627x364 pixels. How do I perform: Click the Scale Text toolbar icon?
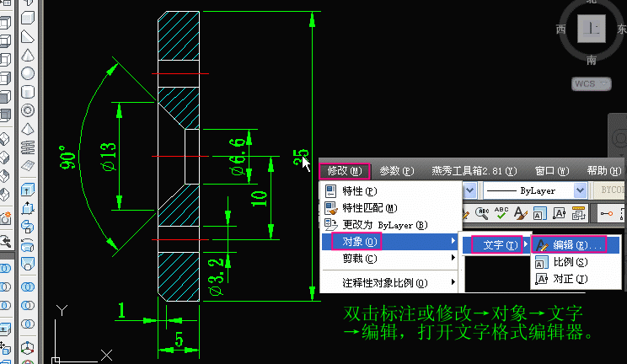pos(539,213)
